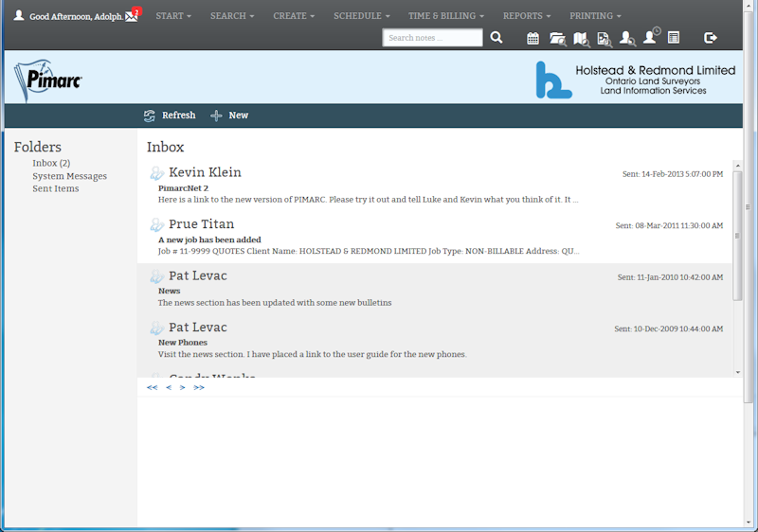Click the avatar next to the Pat Levac New Phones message

pos(156,328)
